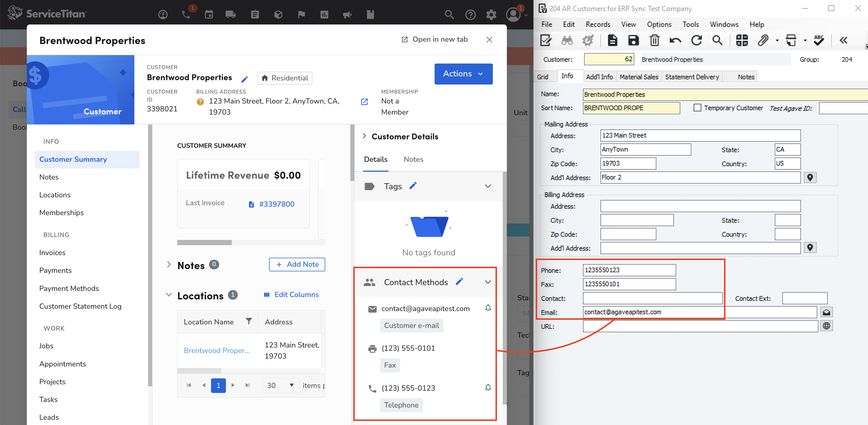
Task: Toggle notification bell for contact email
Action: tap(488, 308)
